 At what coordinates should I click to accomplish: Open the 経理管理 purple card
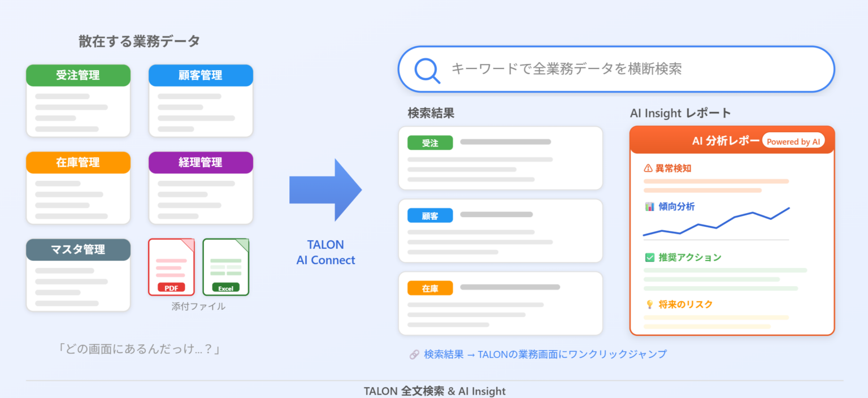pos(201,188)
